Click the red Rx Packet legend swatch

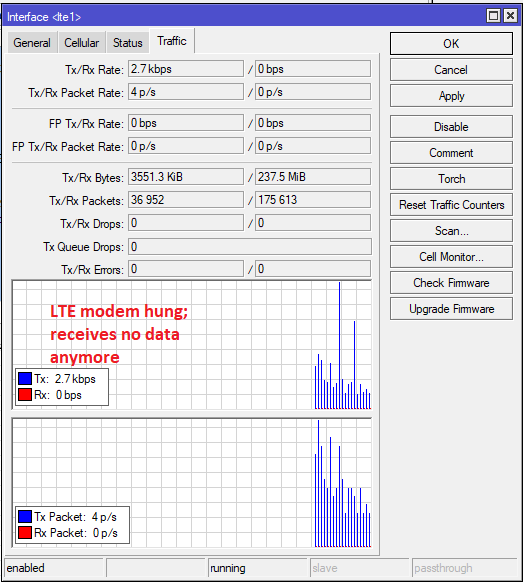coord(25,533)
